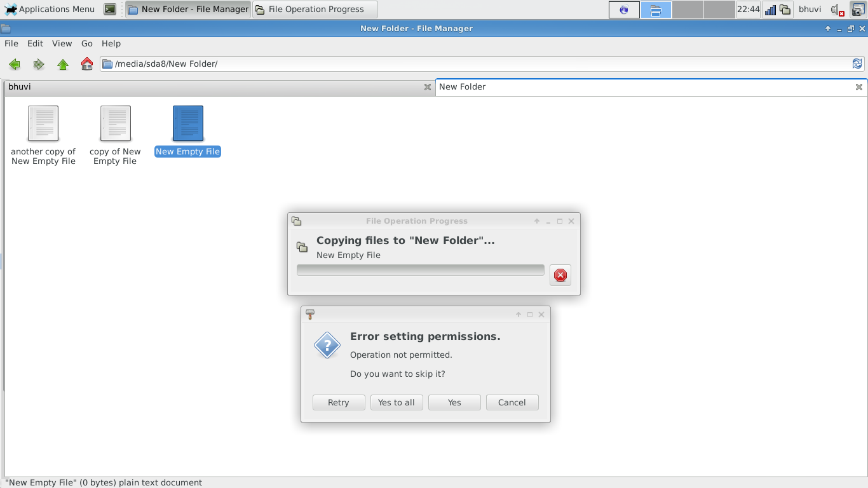Click the Reload icon beside location bar
This screenshot has width=868, height=488.
tap(857, 64)
